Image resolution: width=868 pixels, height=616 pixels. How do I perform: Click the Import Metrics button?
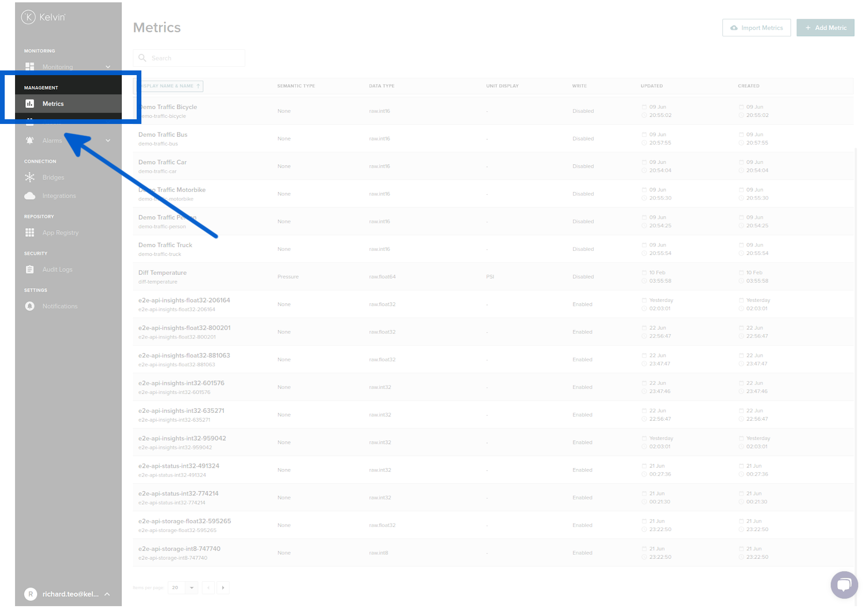pos(756,28)
